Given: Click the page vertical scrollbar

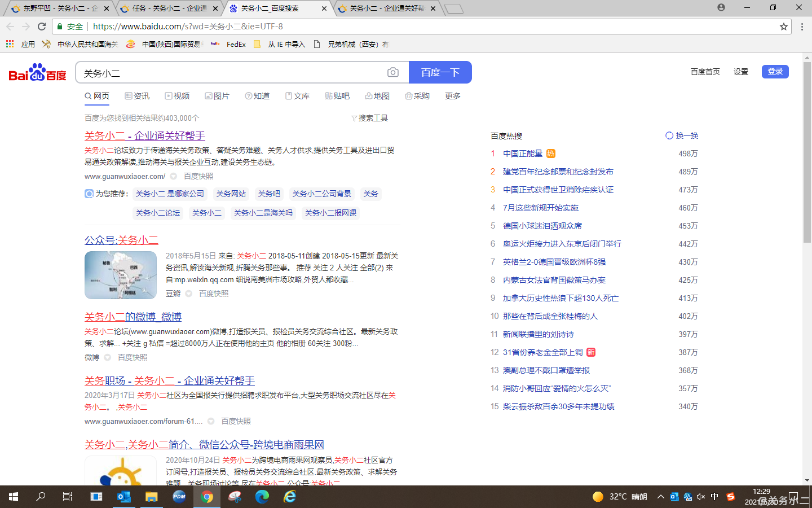Looking at the screenshot, I should click(807, 152).
